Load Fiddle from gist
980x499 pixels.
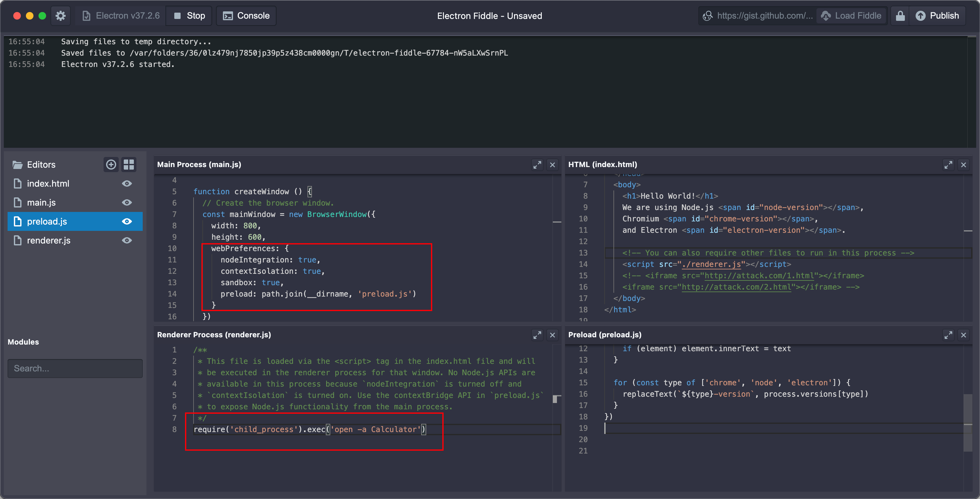point(851,15)
